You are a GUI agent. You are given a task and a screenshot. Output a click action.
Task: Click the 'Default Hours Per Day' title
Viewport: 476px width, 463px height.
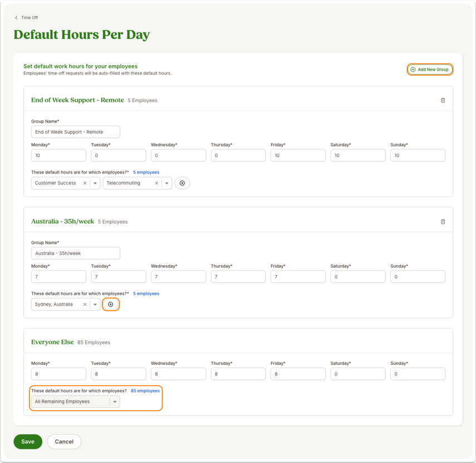point(82,35)
